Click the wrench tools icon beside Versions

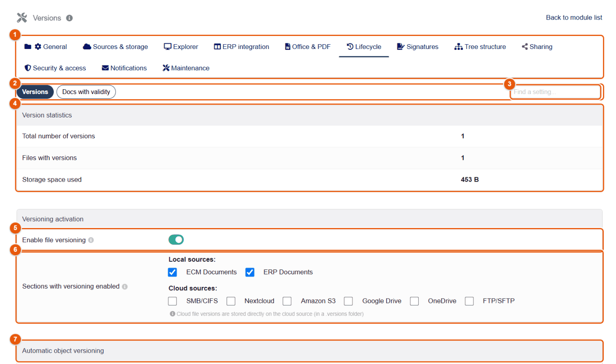[x=22, y=18]
